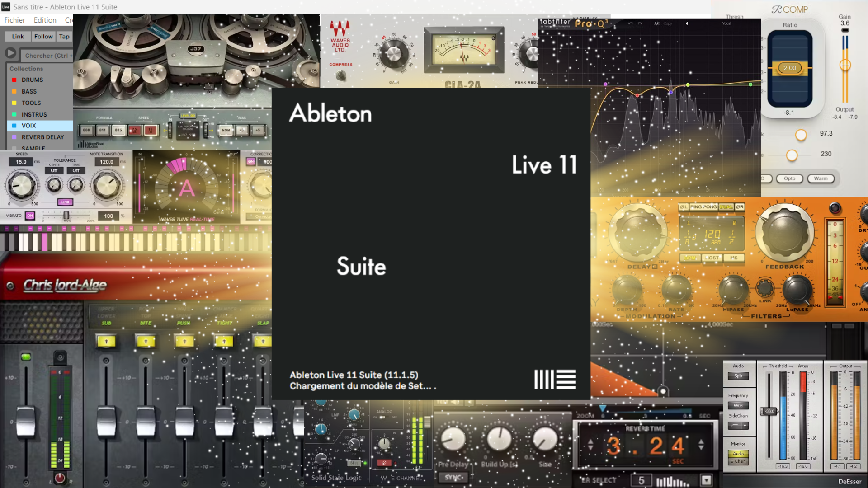Select the VOIX collection
Screen dimensions: 868x488
click(41, 126)
